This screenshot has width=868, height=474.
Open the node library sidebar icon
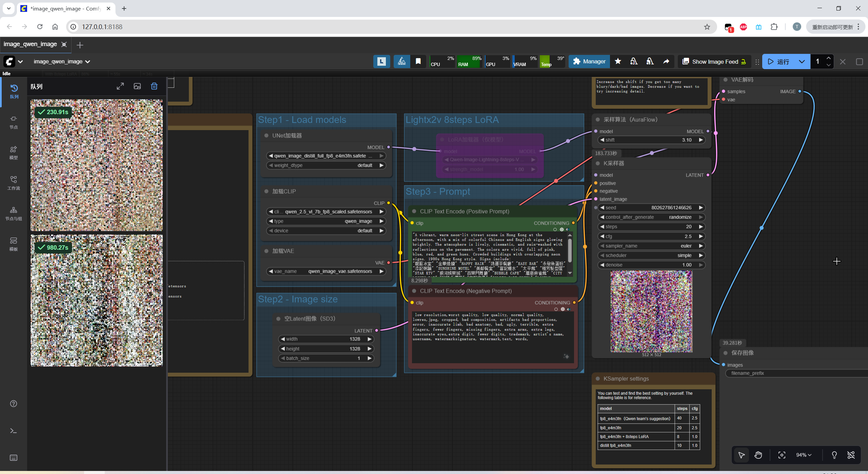click(14, 122)
